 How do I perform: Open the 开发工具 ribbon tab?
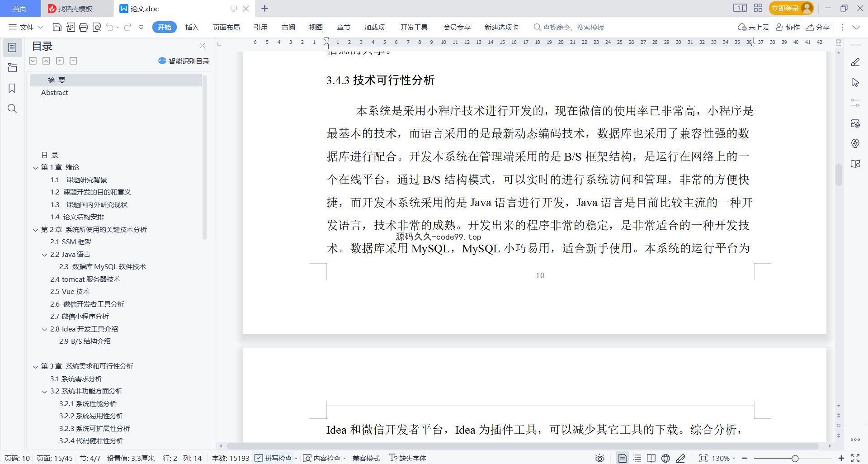414,27
